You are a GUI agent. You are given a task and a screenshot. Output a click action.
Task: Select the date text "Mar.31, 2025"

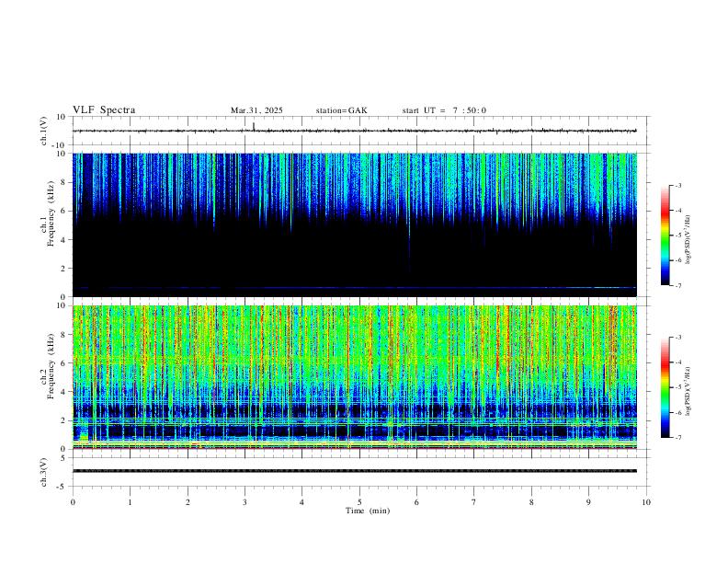tap(256, 110)
